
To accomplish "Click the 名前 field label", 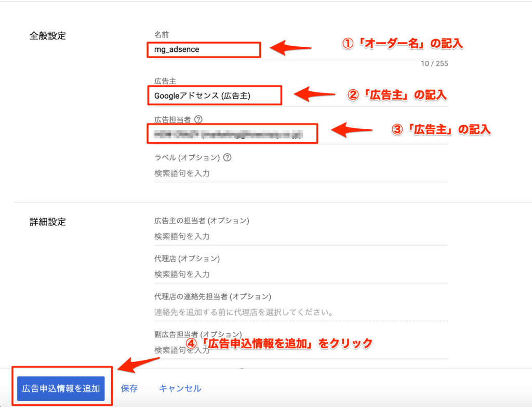I will [162, 35].
